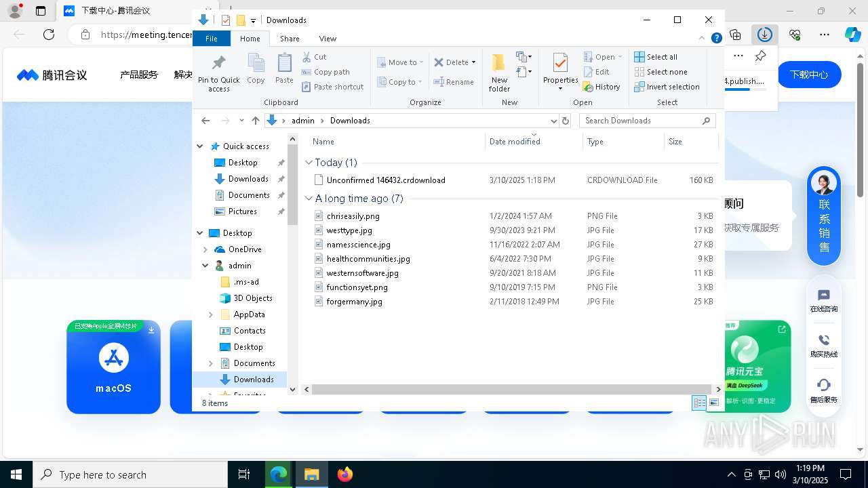Expand OneDrive tree node
The image size is (868, 488).
[x=205, y=249]
